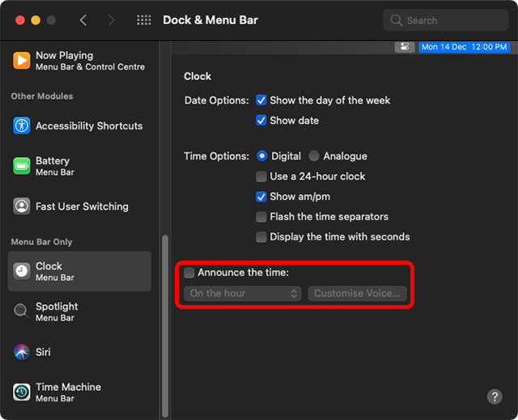The height and width of the screenshot is (420, 518).
Task: Select the Digital time option
Action: pos(261,156)
